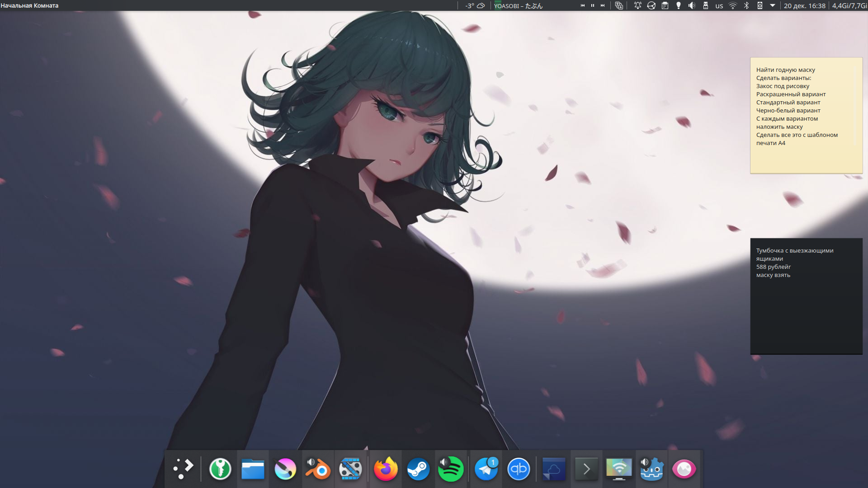Skip to previous track in top panel
The image size is (868, 488).
[582, 5]
